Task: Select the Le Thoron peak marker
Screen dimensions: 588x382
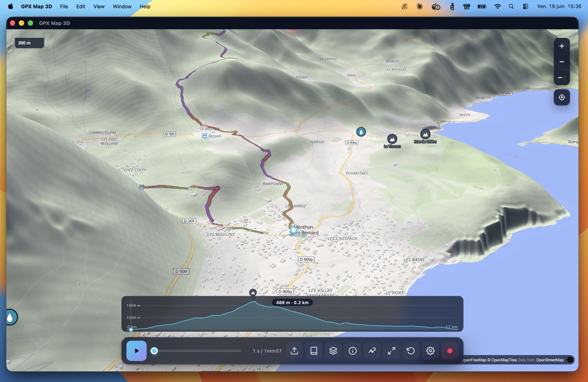Action: pos(392,139)
